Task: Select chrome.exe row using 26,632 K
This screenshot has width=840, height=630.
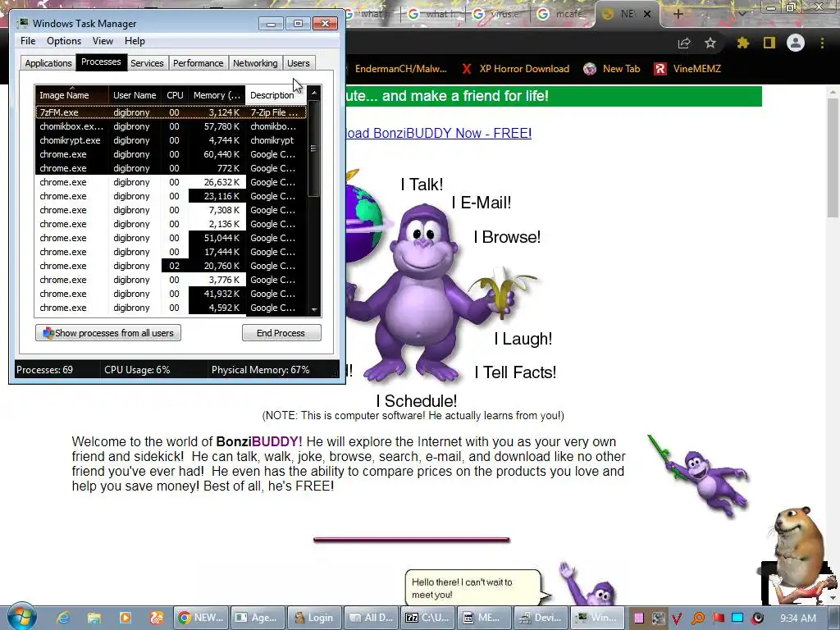Action: (171, 182)
